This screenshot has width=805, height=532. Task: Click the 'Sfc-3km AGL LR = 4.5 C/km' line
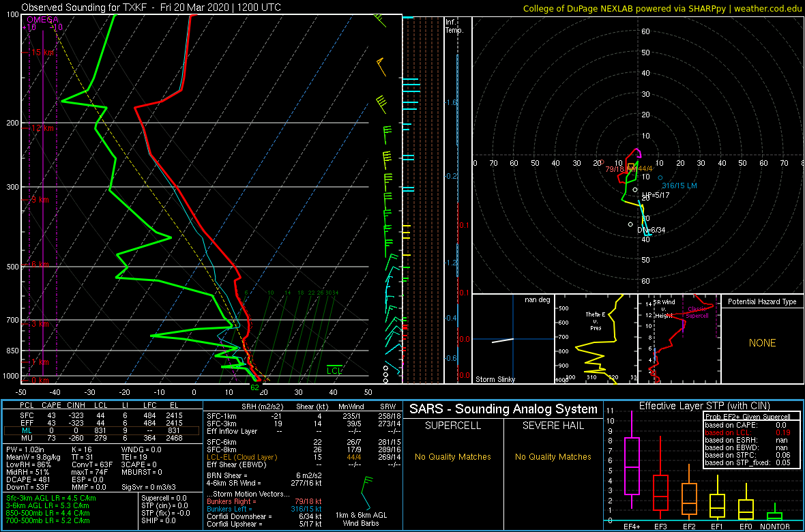coord(51,499)
